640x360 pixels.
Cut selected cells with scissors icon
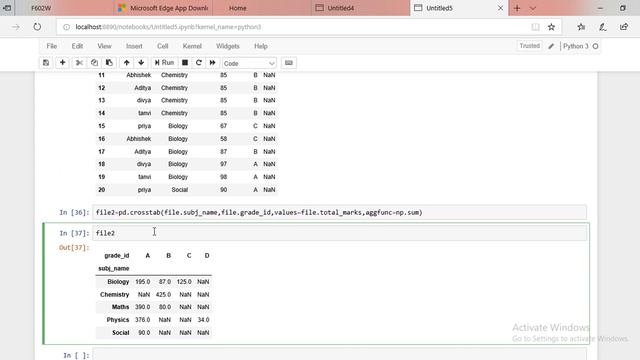tap(79, 63)
